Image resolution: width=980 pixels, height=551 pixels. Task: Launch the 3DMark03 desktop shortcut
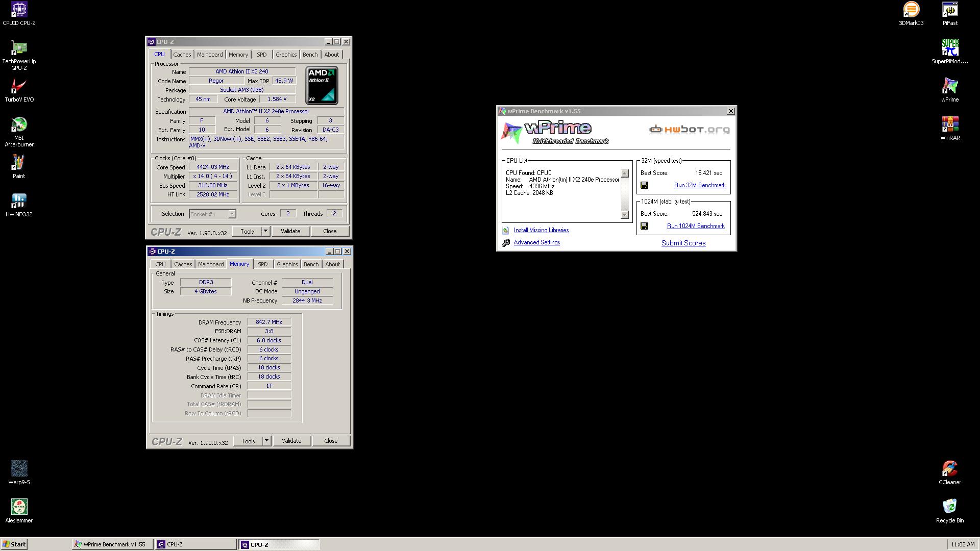point(911,14)
